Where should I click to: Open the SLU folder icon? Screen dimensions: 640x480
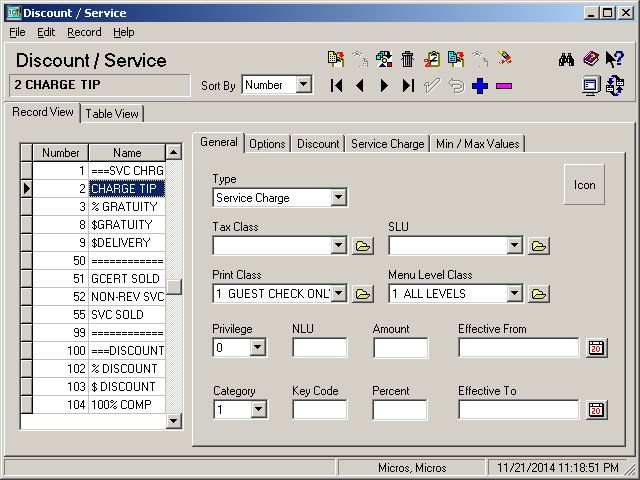tap(539, 246)
